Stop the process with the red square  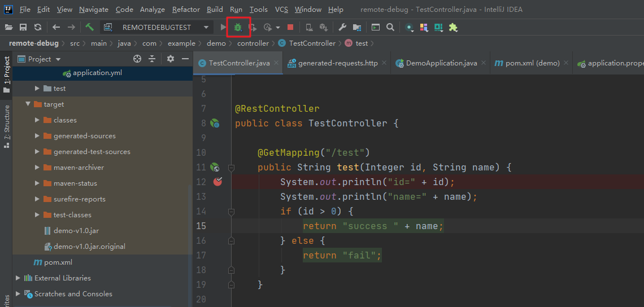(x=290, y=28)
